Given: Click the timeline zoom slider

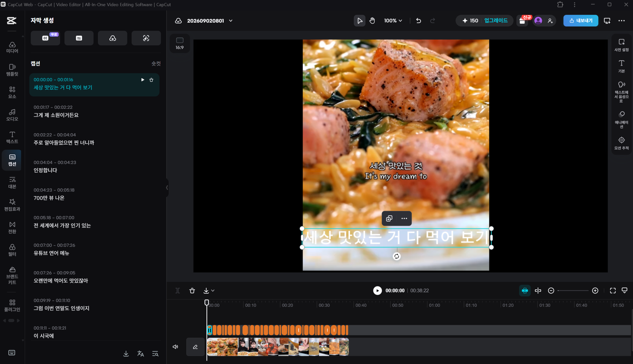Looking at the screenshot, I should [573, 290].
